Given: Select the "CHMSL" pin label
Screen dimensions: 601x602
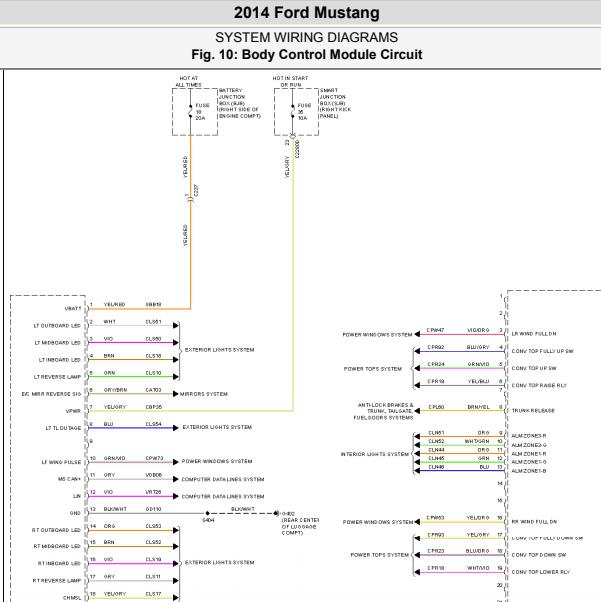Looking at the screenshot, I should [x=72, y=598].
